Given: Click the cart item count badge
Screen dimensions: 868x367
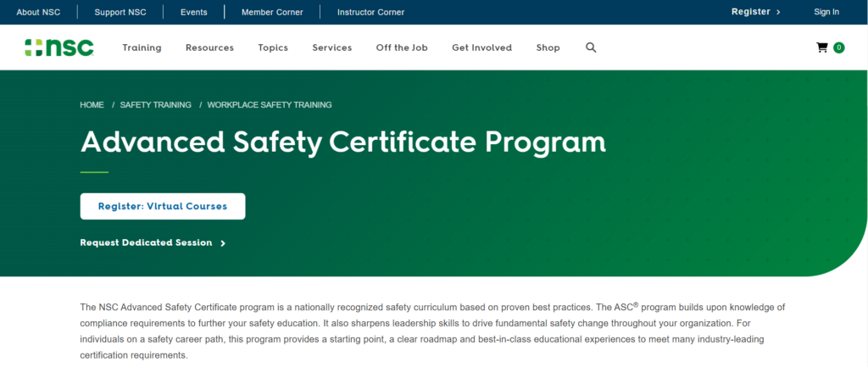Looking at the screenshot, I should tap(838, 47).
